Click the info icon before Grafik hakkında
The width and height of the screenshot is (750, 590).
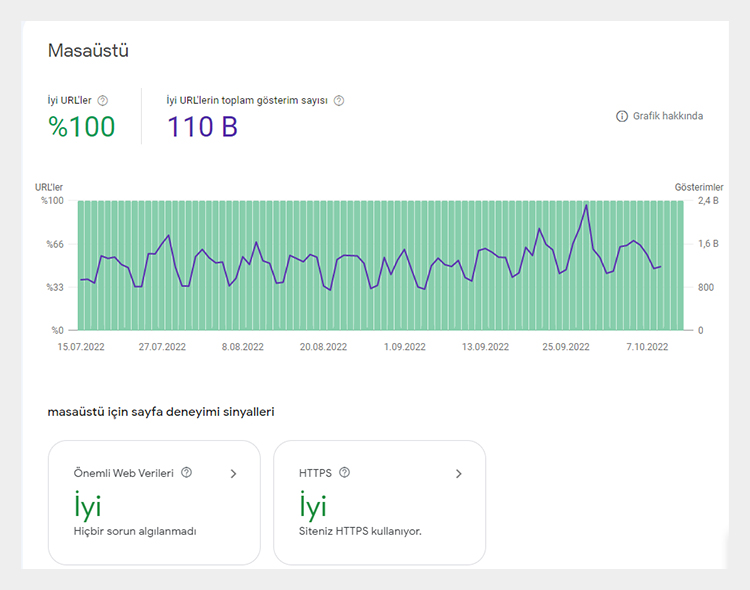click(x=621, y=116)
